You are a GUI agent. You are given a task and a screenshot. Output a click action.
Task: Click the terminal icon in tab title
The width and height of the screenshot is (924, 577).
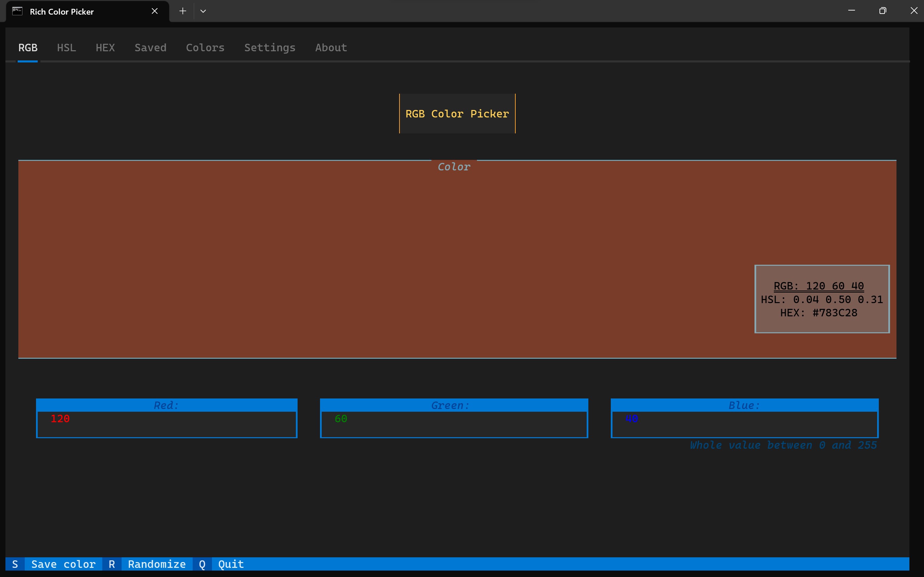[x=17, y=11]
